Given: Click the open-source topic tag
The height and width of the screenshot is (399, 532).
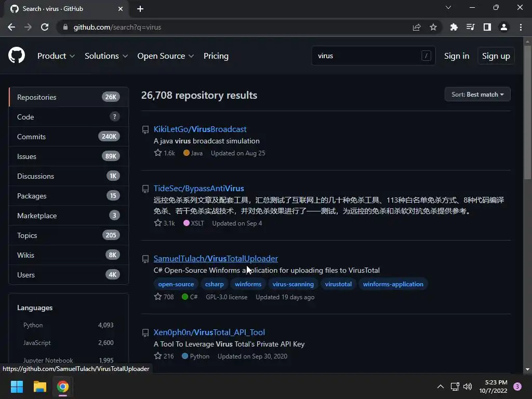Looking at the screenshot, I should point(176,284).
